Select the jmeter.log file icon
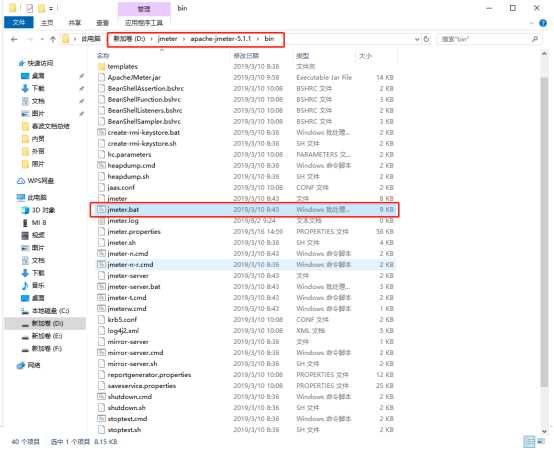The height and width of the screenshot is (452, 554). [101, 221]
